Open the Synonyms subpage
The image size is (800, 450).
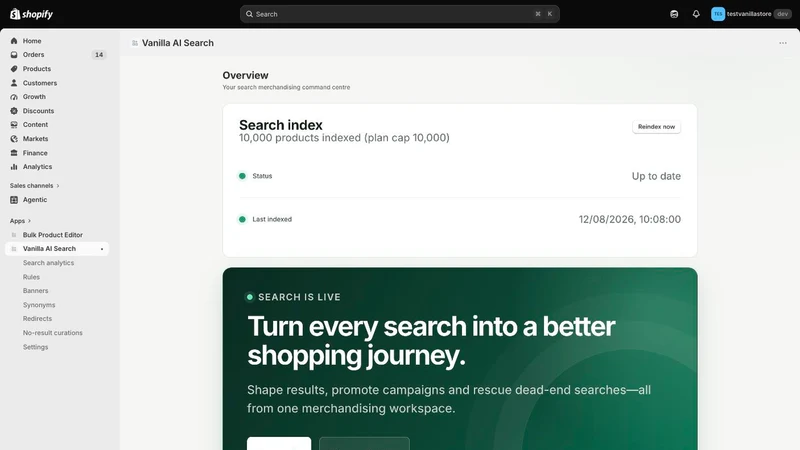click(x=39, y=305)
